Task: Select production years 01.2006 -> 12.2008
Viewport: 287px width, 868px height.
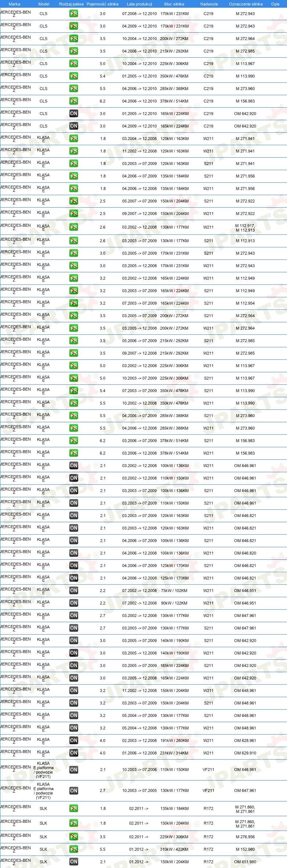Action: point(139,753)
